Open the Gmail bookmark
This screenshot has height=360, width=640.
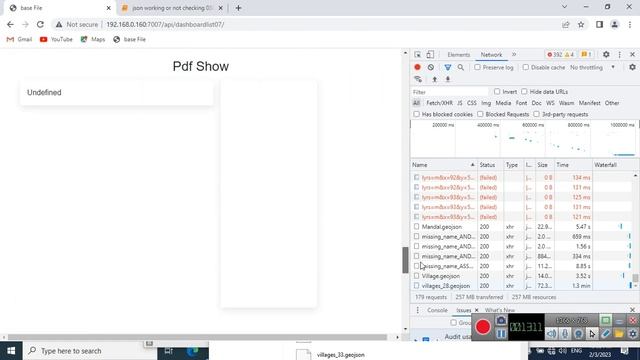pyautogui.click(x=19, y=39)
